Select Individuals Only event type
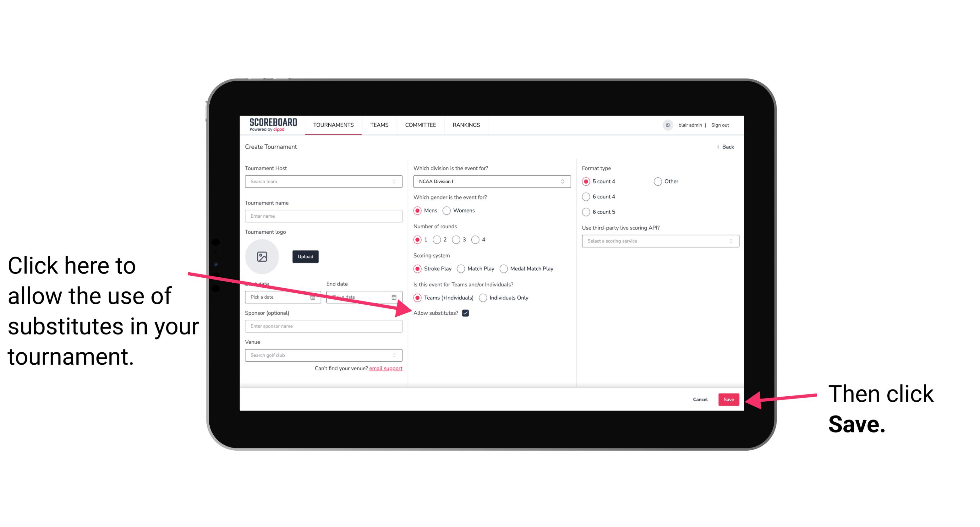The width and height of the screenshot is (980, 527). tap(483, 298)
